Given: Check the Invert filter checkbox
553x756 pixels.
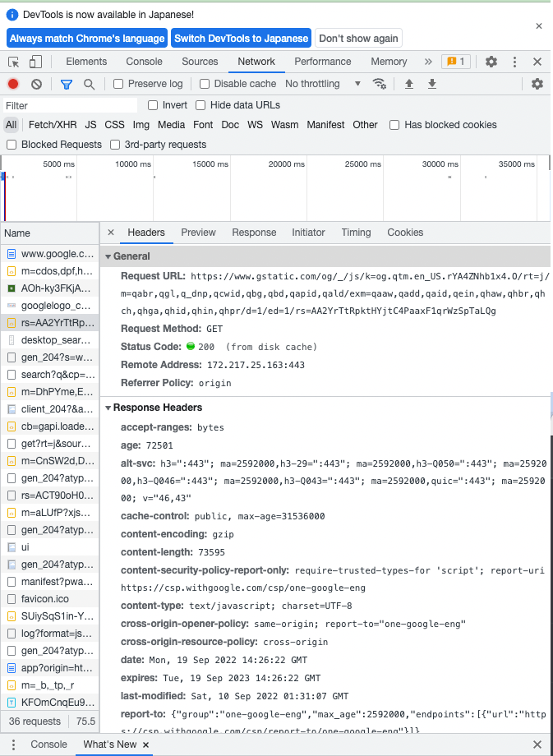Looking at the screenshot, I should (x=153, y=105).
